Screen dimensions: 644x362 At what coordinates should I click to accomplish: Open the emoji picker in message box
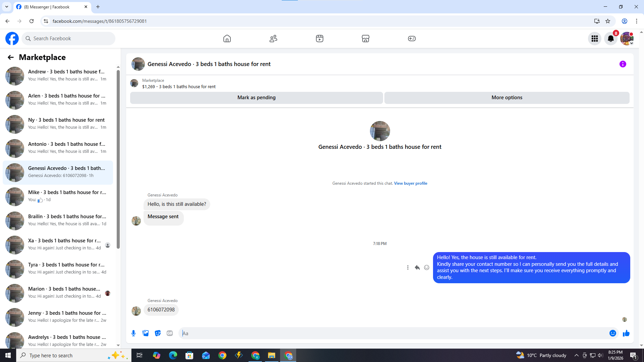click(x=612, y=333)
